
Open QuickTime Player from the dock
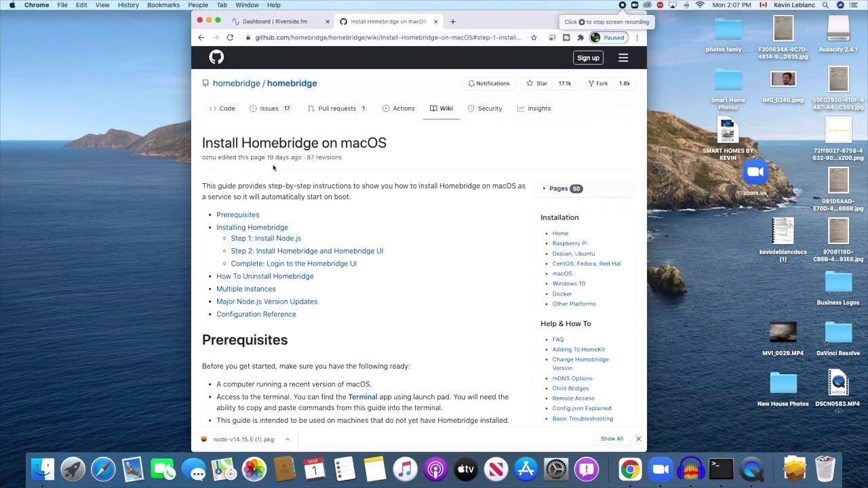751,469
